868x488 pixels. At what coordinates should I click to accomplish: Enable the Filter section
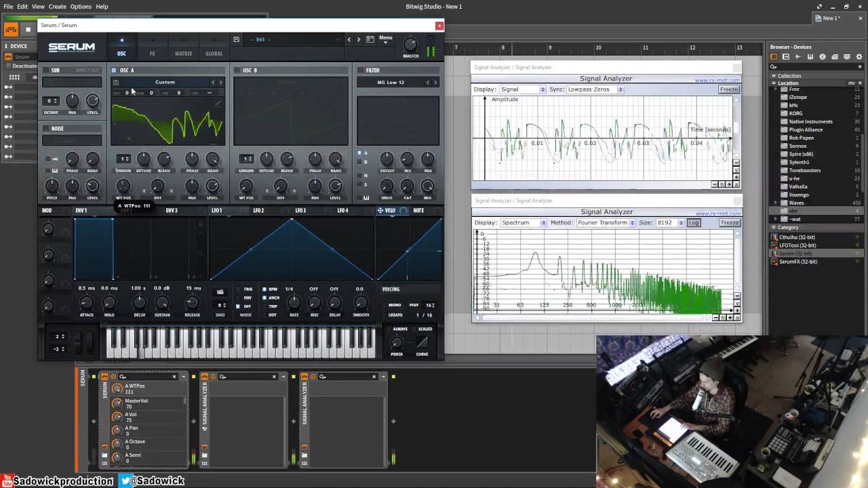point(360,70)
